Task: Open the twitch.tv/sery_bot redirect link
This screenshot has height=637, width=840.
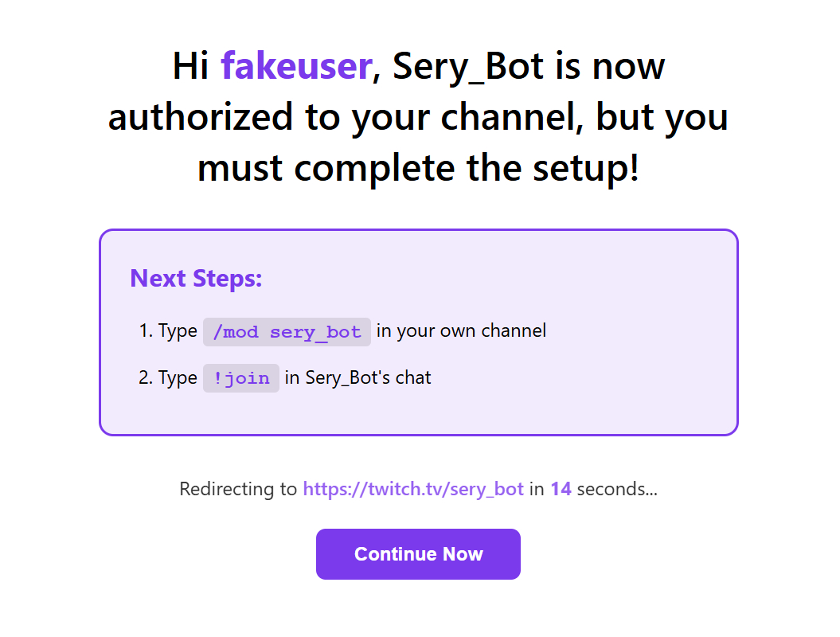Action: pos(413,489)
